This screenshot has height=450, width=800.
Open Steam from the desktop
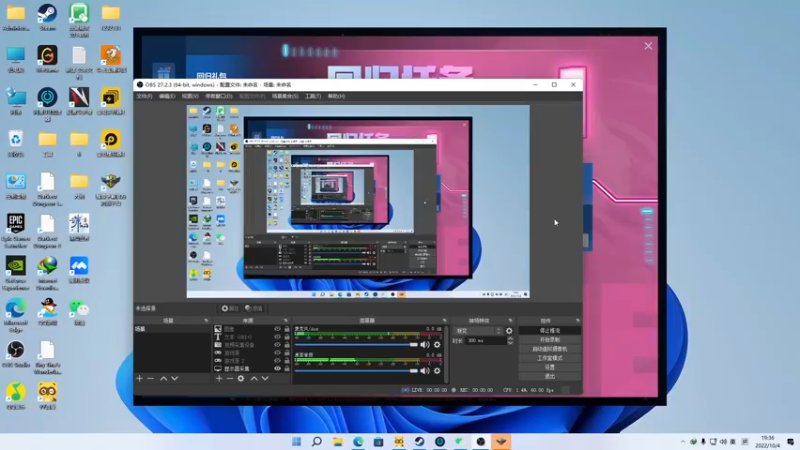(47, 17)
